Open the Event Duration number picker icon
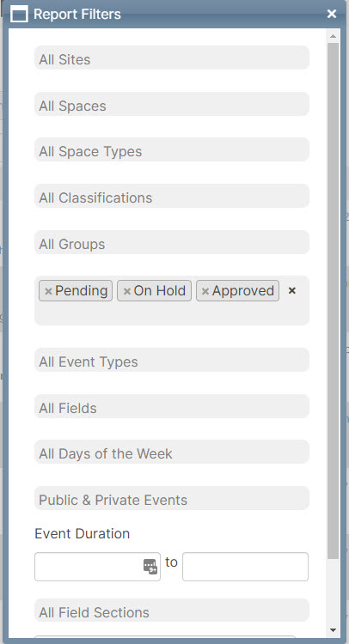 click(150, 567)
